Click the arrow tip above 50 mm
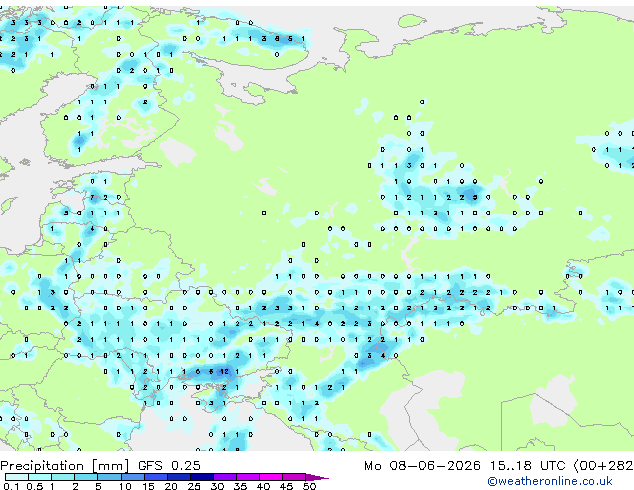Viewport: 634px width, 490px height. point(317,477)
